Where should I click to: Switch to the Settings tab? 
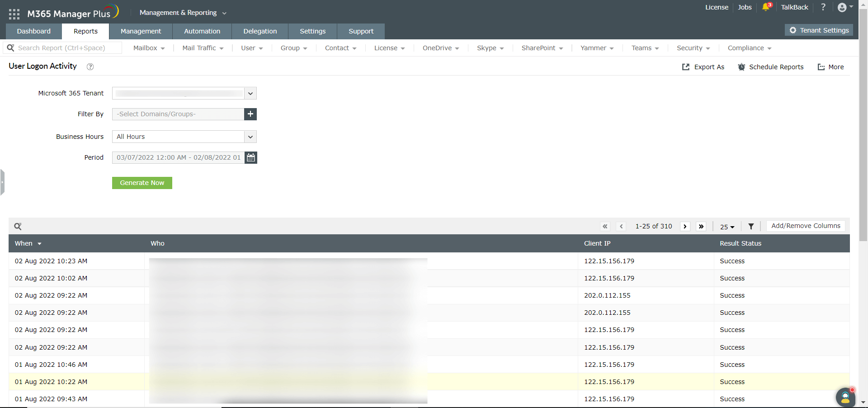click(x=313, y=31)
